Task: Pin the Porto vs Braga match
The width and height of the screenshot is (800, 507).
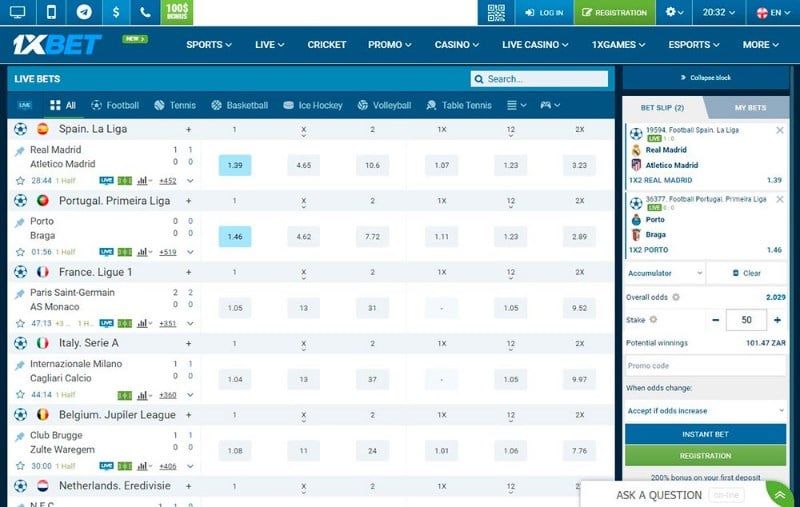Action: point(19,222)
